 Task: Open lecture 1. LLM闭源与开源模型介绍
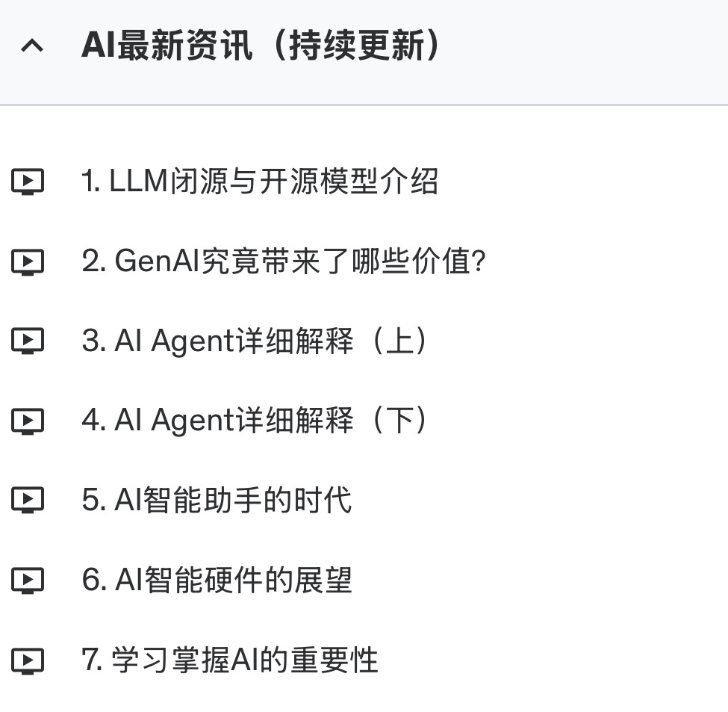coord(259,182)
